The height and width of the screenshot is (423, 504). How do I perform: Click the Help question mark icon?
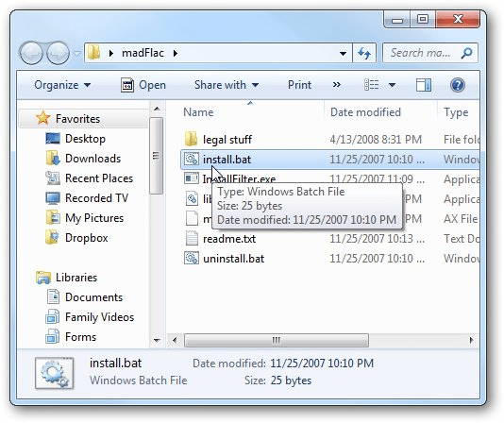(458, 85)
